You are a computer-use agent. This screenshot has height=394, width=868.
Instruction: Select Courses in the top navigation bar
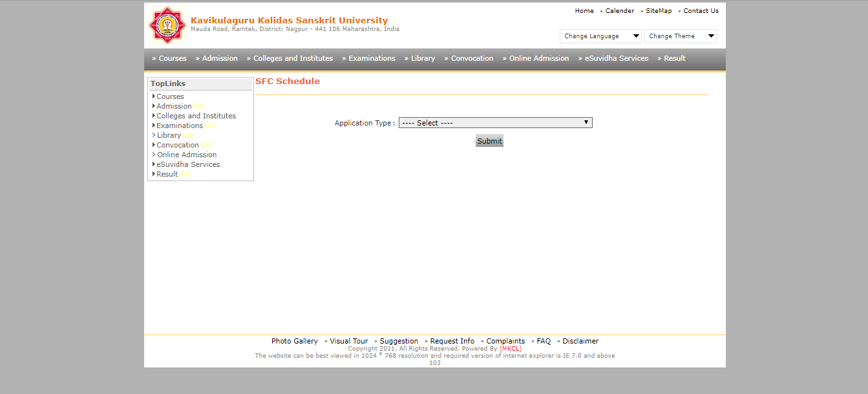(x=172, y=58)
